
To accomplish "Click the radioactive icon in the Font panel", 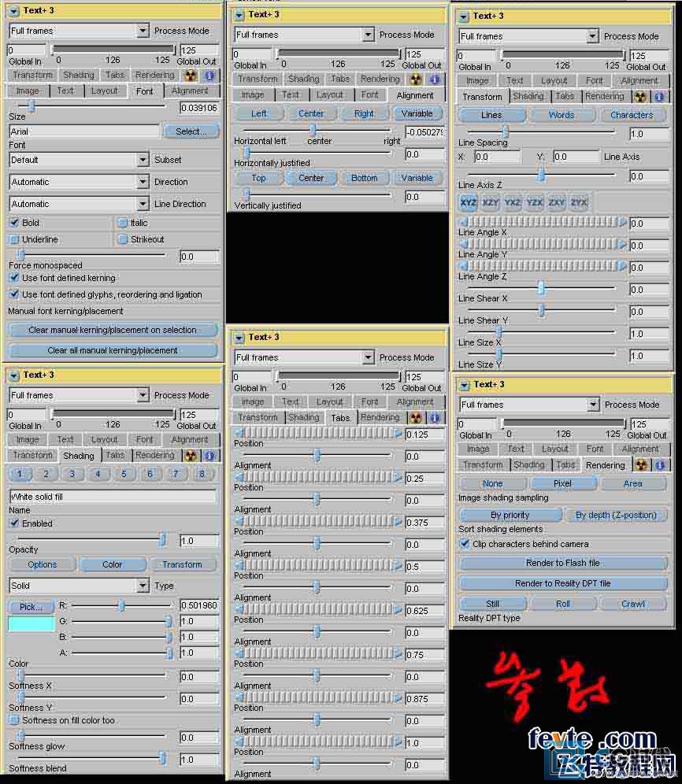I will pos(190,75).
